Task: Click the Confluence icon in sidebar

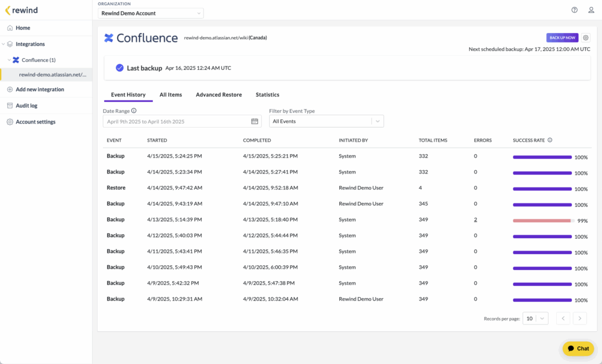Action: (x=16, y=60)
